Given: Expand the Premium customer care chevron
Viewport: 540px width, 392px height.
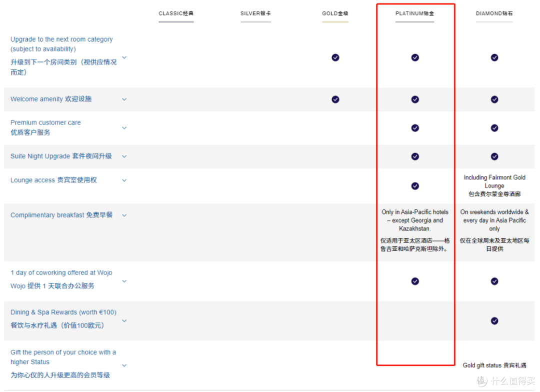Looking at the screenshot, I should (x=124, y=128).
